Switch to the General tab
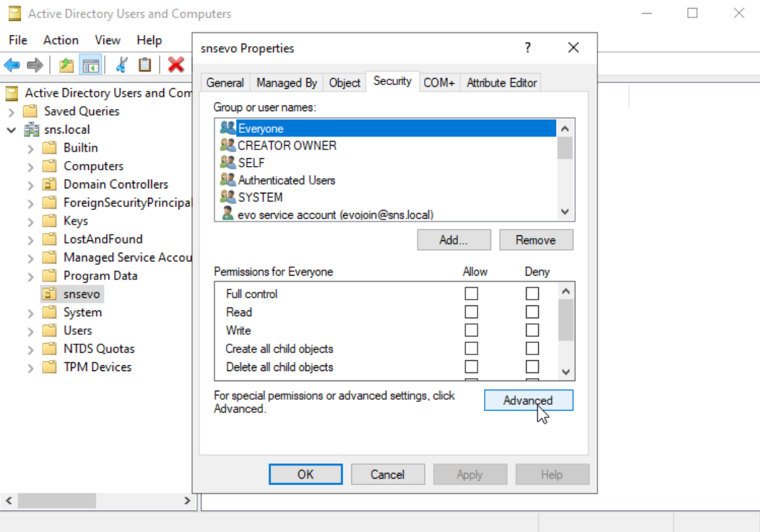The width and height of the screenshot is (760, 532). point(225,83)
